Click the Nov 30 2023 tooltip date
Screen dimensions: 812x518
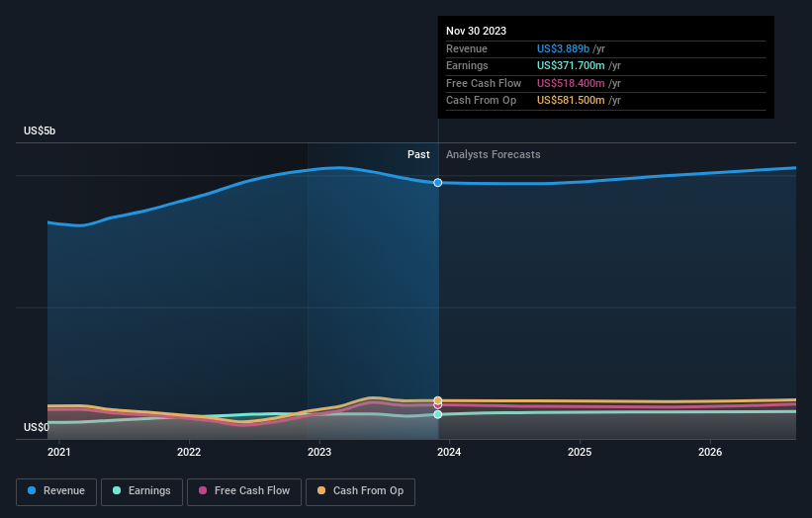point(476,31)
